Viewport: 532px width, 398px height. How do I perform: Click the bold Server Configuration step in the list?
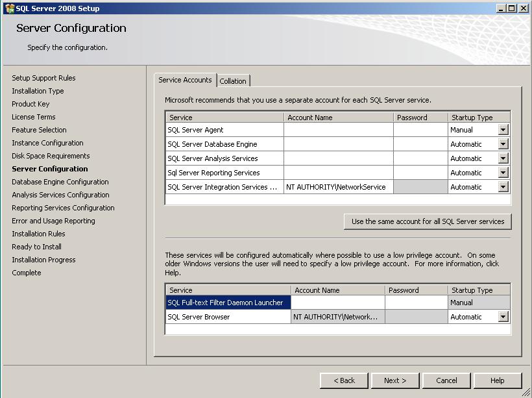[50, 169]
